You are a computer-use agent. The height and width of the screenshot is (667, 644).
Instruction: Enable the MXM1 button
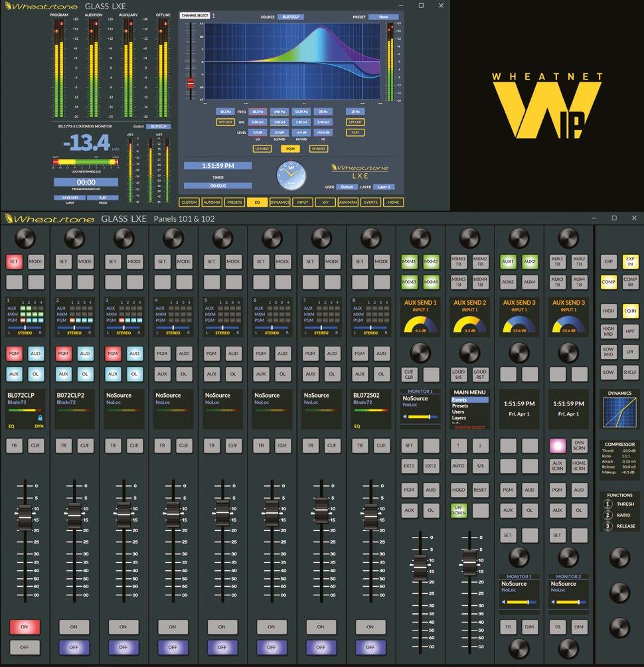409,261
